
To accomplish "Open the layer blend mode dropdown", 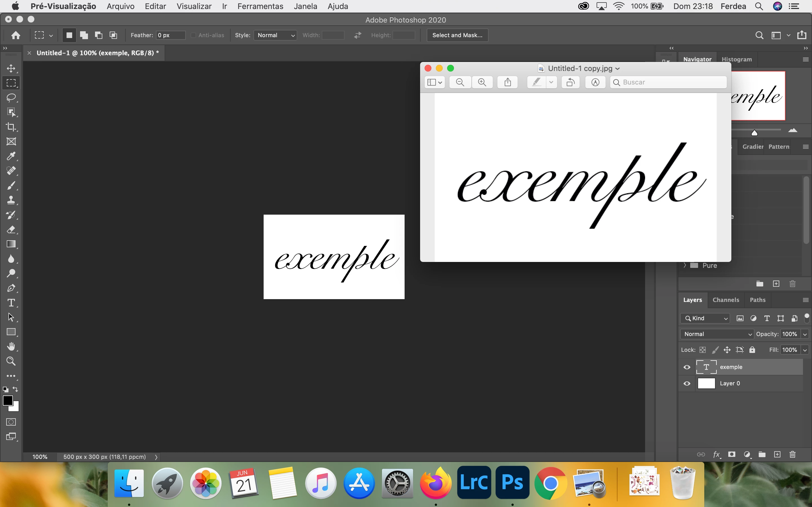I will click(717, 334).
